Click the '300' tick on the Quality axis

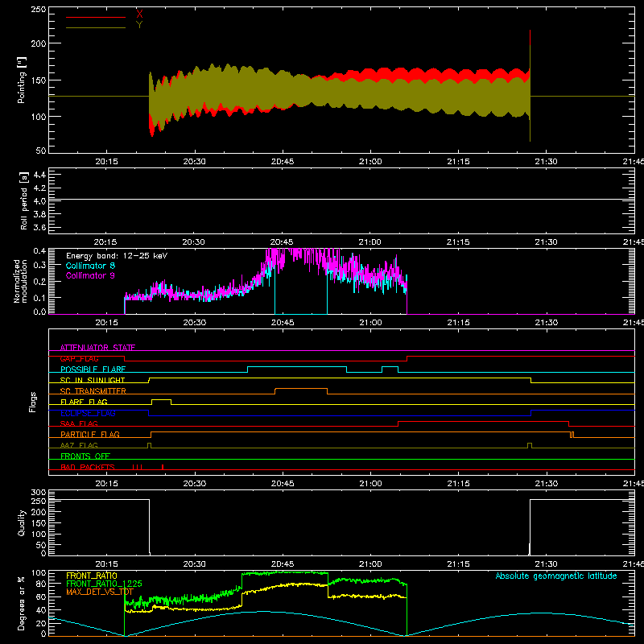pos(39,493)
